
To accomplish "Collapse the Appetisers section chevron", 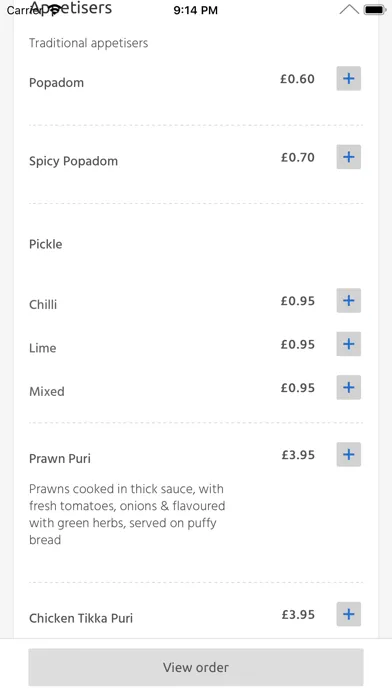I will 349,9.
